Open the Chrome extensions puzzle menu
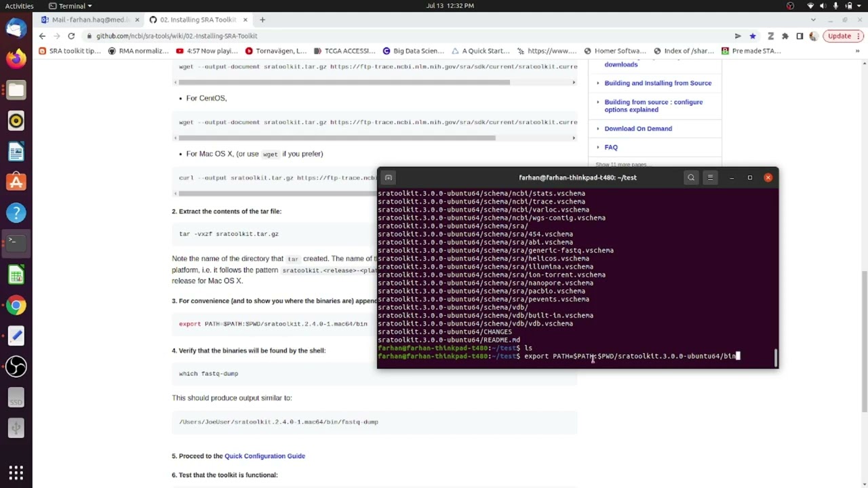The height and width of the screenshot is (488, 868). coord(785,36)
